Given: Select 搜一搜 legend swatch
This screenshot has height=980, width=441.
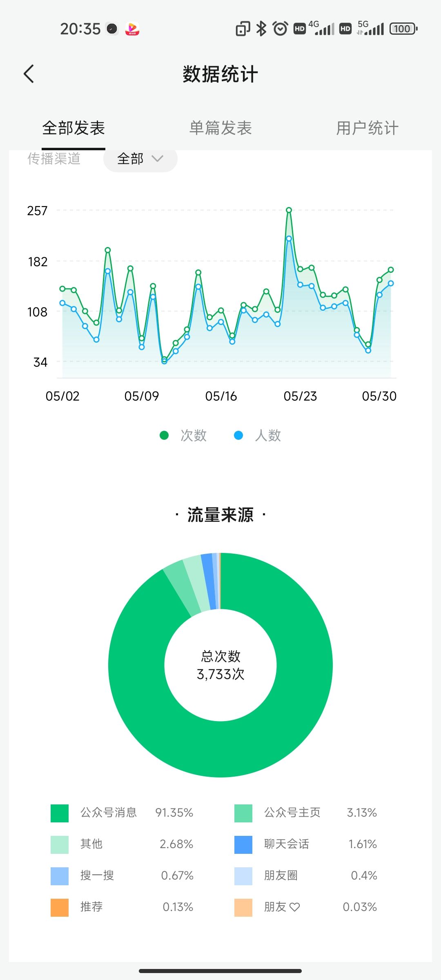Looking at the screenshot, I should (x=60, y=876).
